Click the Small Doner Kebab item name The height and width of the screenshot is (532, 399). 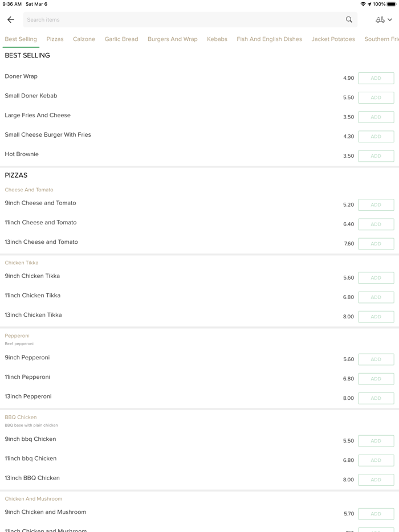[x=31, y=96]
